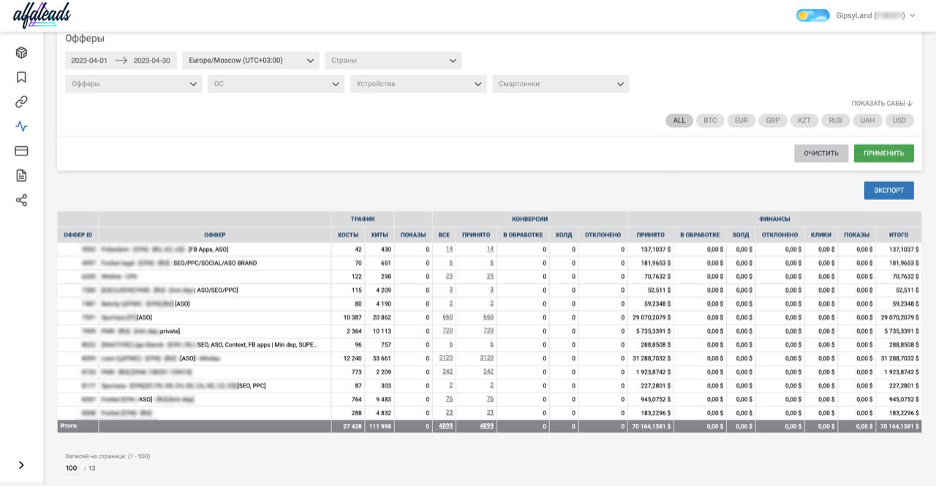The width and height of the screenshot is (936, 487).
Task: Open the chain link icon in sidebar
Action: (x=21, y=102)
